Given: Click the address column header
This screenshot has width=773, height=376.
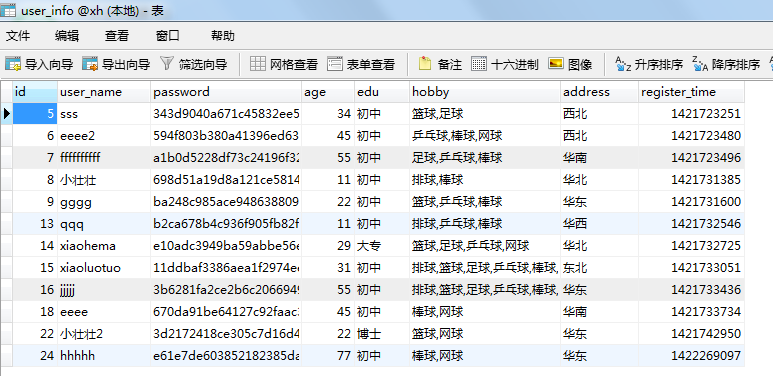Looking at the screenshot, I should coord(599,92).
